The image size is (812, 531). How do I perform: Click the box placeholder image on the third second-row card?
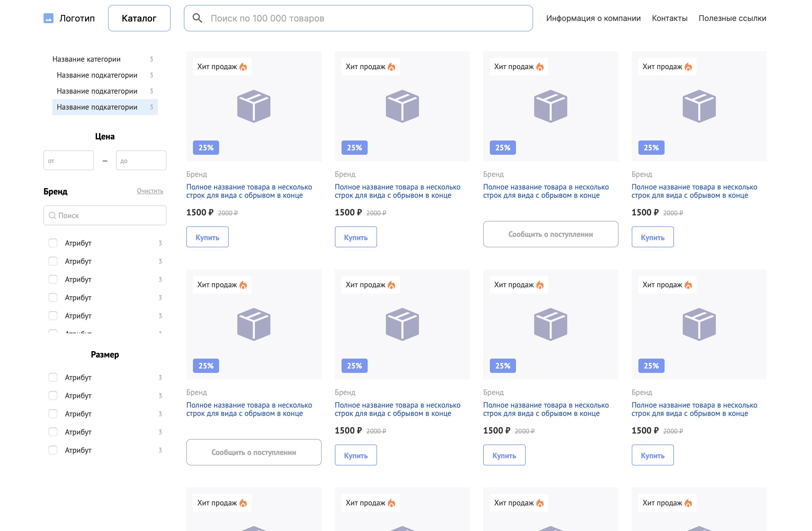(551, 324)
